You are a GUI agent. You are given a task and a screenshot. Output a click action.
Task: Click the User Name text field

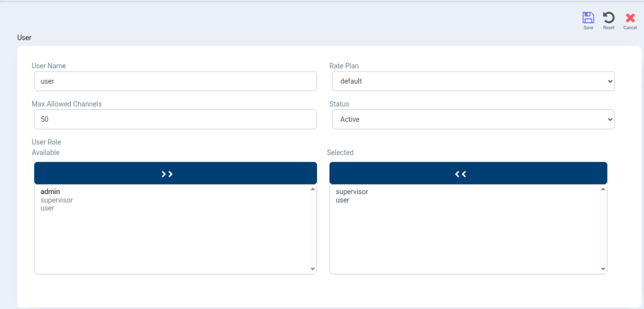coord(175,81)
